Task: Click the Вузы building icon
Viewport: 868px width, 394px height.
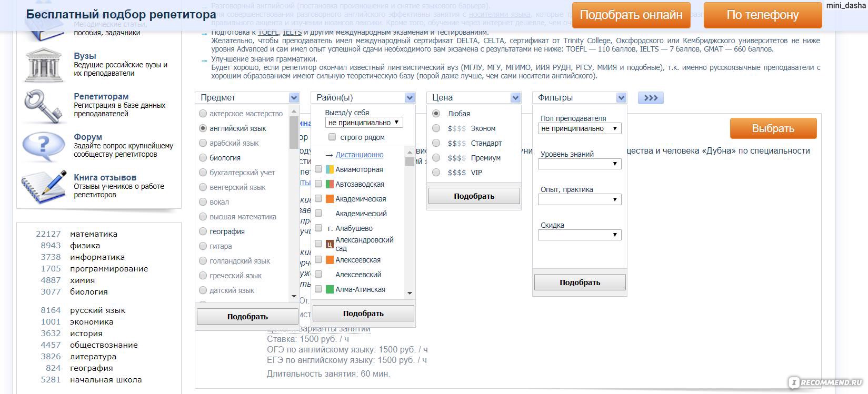Action: tap(44, 65)
